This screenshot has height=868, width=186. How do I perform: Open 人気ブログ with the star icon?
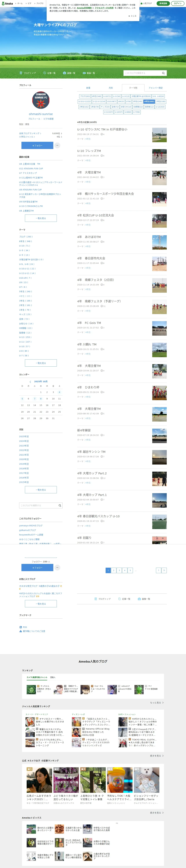tap(146, 3)
